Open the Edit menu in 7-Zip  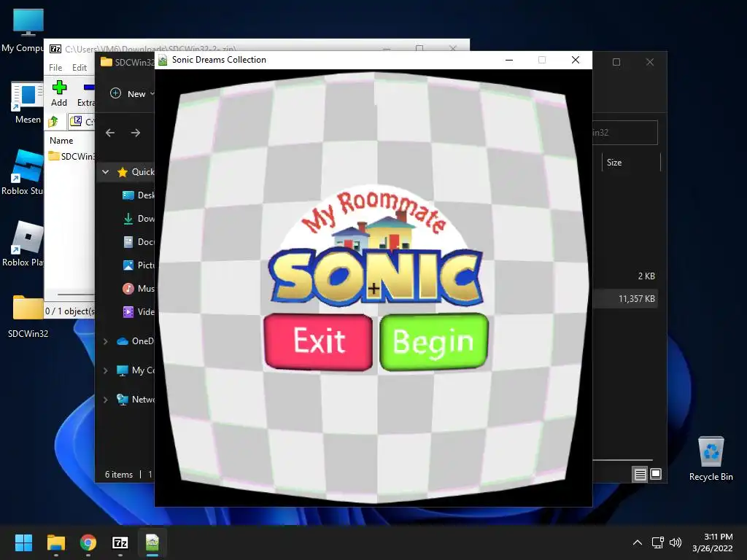click(79, 68)
